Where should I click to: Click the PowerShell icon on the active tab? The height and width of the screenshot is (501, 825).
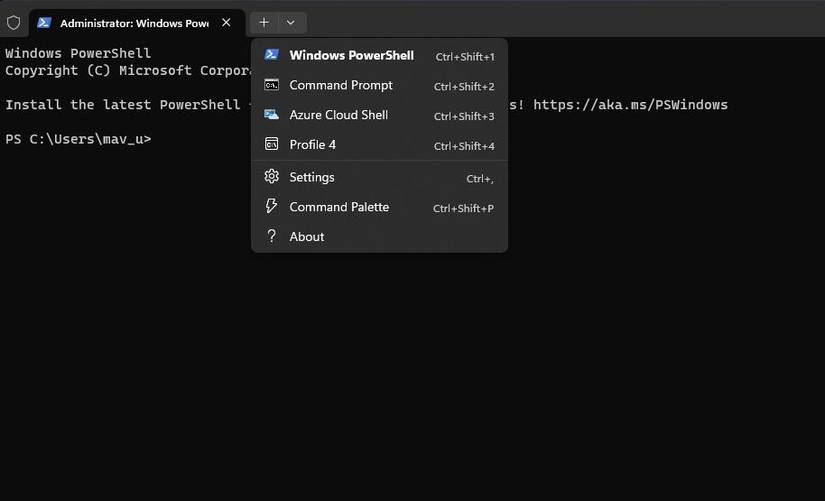click(44, 22)
